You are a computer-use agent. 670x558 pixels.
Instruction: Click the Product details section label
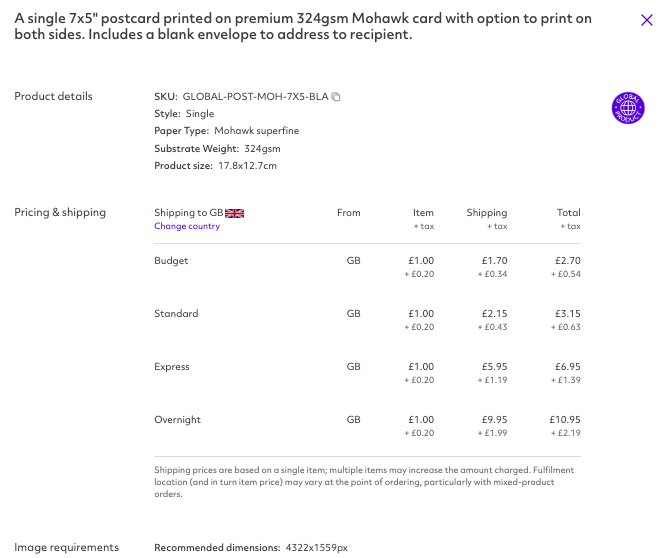[x=53, y=96]
